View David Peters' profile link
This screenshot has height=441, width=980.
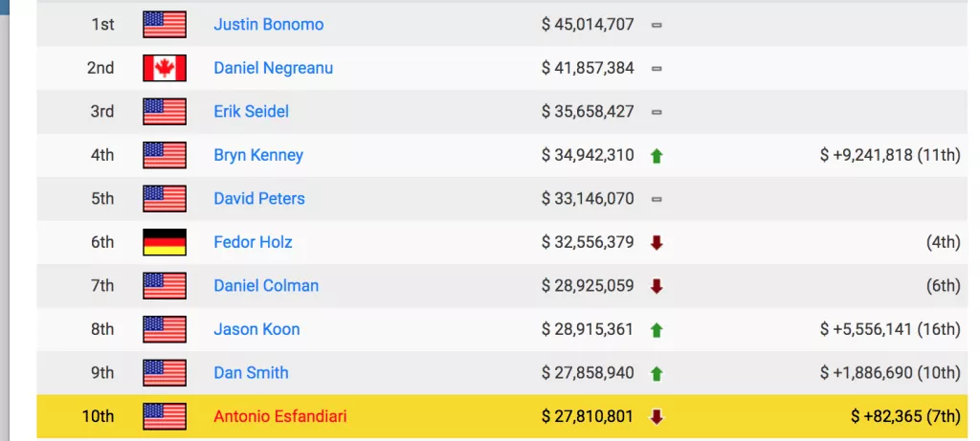click(x=259, y=199)
